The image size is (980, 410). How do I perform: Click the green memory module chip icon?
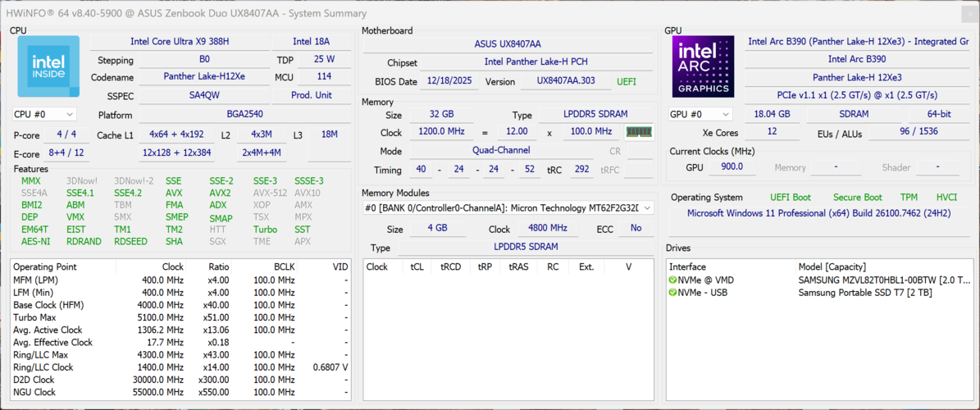coord(639,132)
